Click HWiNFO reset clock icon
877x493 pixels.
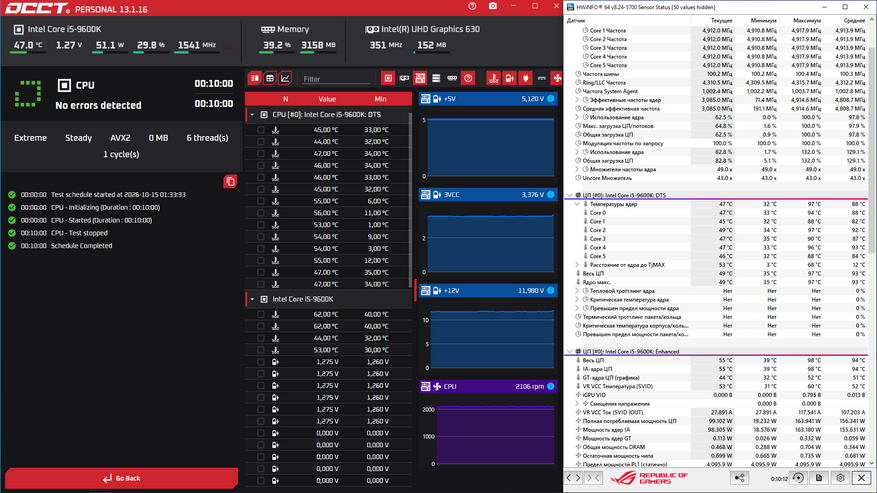pos(798,478)
